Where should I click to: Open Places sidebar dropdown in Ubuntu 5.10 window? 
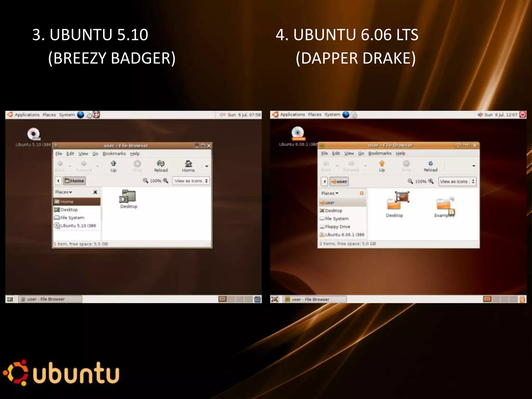63,192
